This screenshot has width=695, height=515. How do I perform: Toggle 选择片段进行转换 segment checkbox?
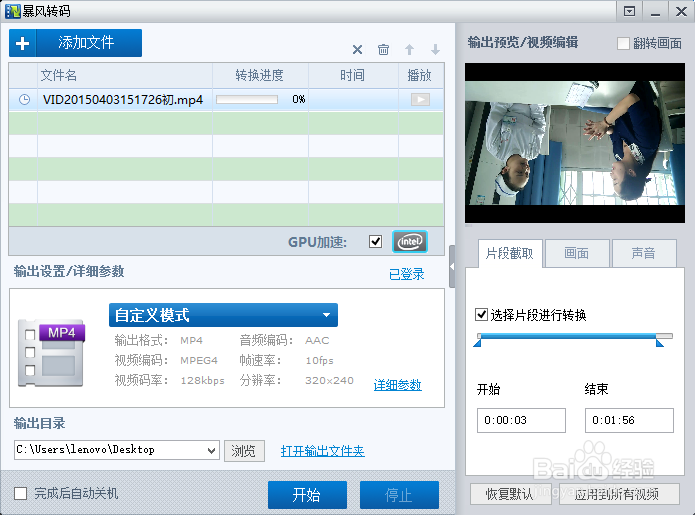click(x=482, y=315)
